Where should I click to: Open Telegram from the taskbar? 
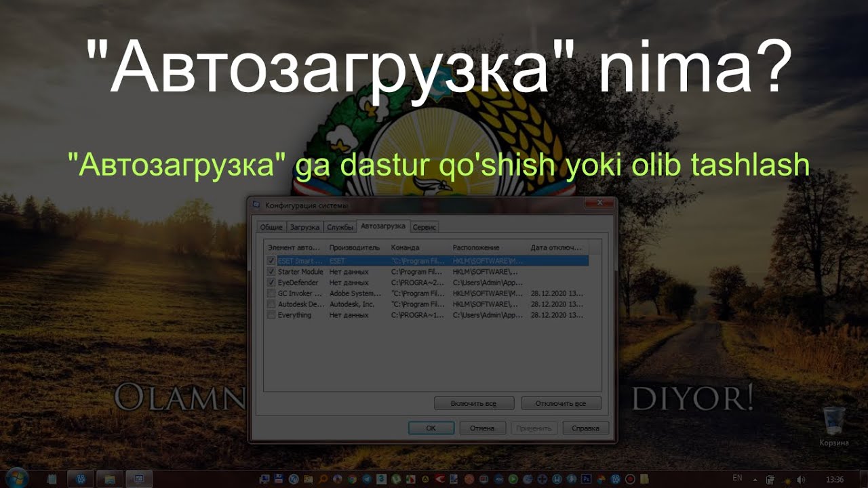click(x=367, y=479)
